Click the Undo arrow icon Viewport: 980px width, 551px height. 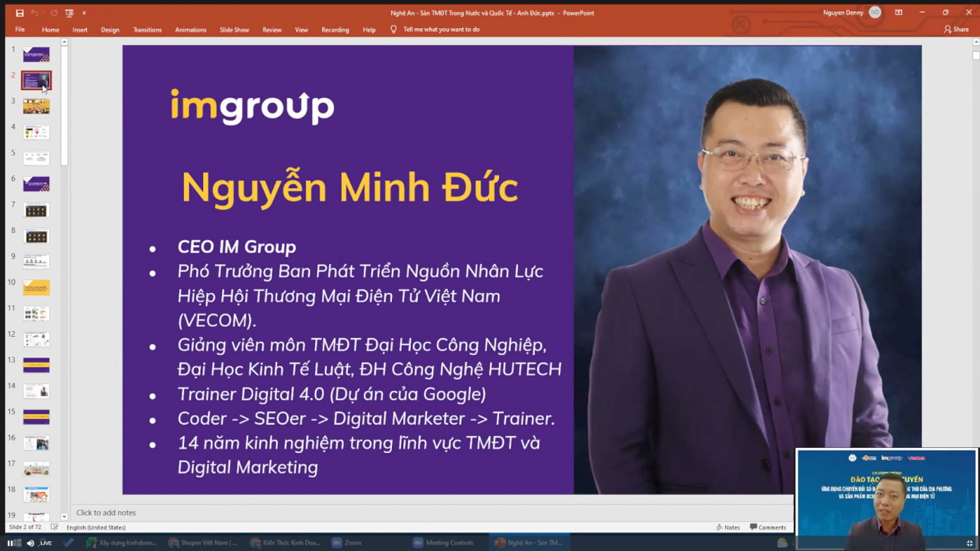click(x=35, y=13)
